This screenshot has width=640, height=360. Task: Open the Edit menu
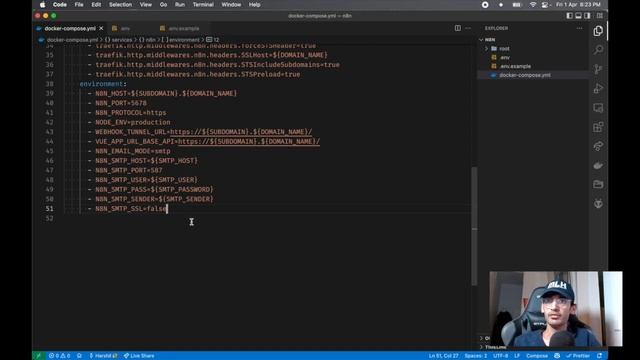[x=96, y=4]
